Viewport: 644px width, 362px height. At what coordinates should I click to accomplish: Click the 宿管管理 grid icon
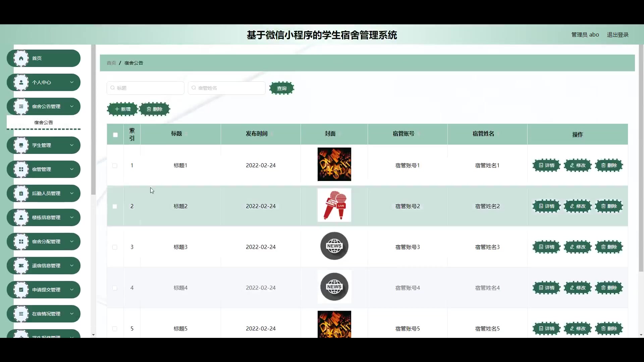click(21, 169)
